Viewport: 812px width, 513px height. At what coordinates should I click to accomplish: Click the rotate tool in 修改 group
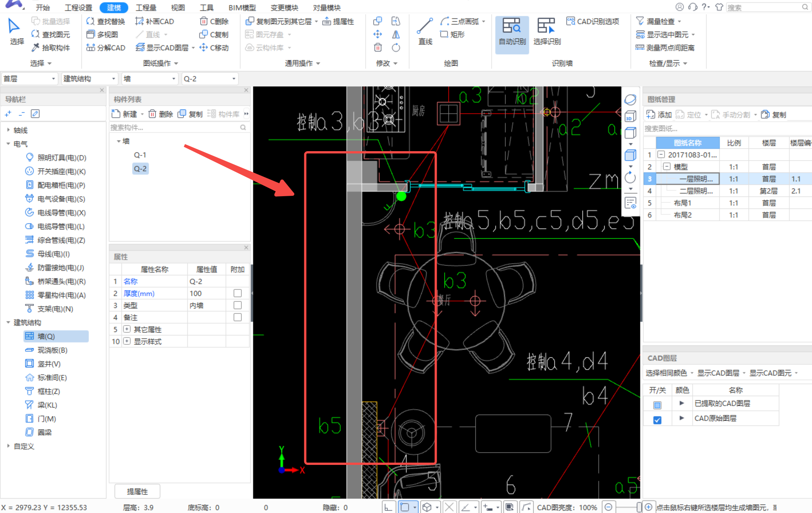pyautogui.click(x=396, y=48)
